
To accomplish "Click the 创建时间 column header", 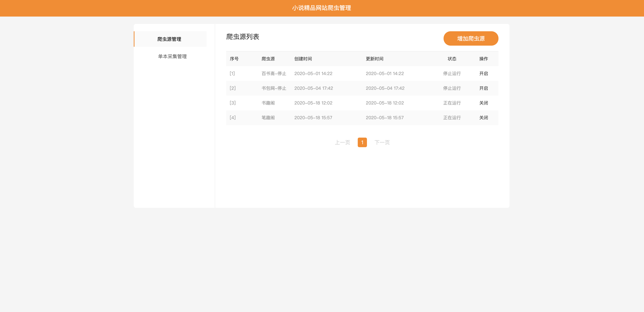I will click(303, 59).
